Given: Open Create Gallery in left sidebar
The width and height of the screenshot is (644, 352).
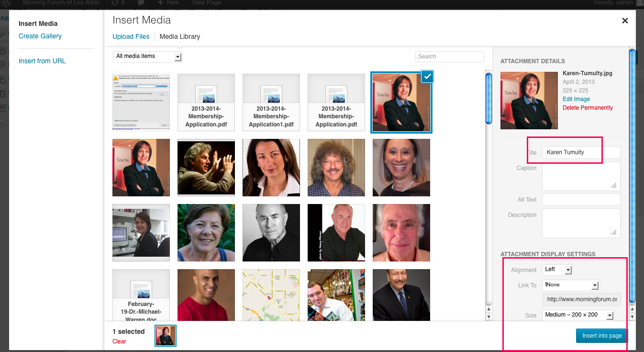Looking at the screenshot, I should 40,36.
